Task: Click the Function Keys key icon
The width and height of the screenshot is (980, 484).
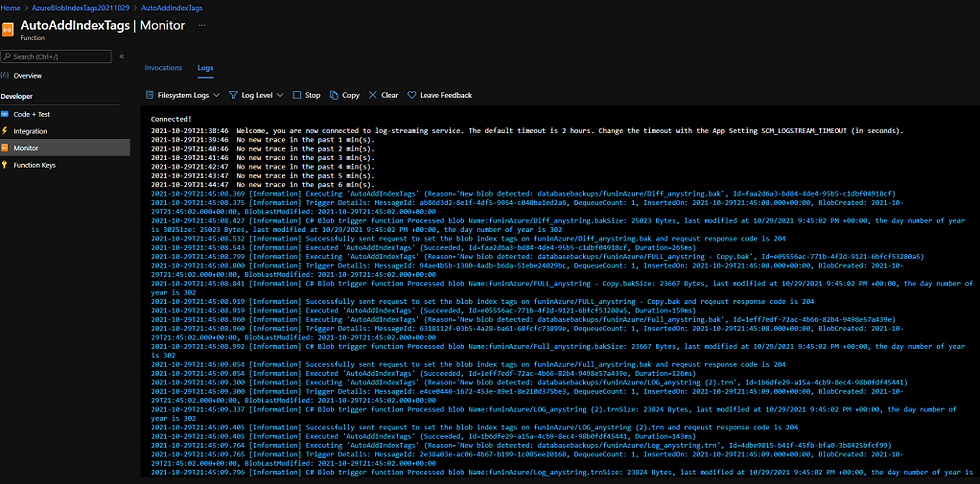Action: pos(5,165)
